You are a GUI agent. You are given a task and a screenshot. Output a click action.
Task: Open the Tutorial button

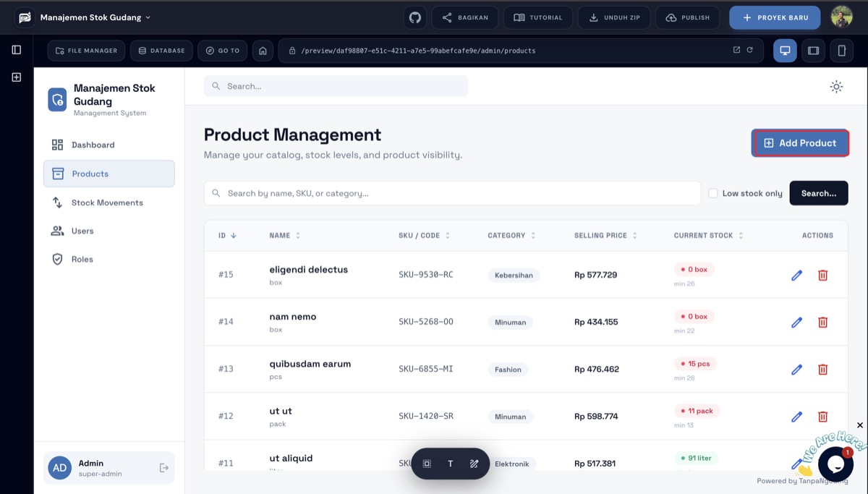[x=538, y=17]
